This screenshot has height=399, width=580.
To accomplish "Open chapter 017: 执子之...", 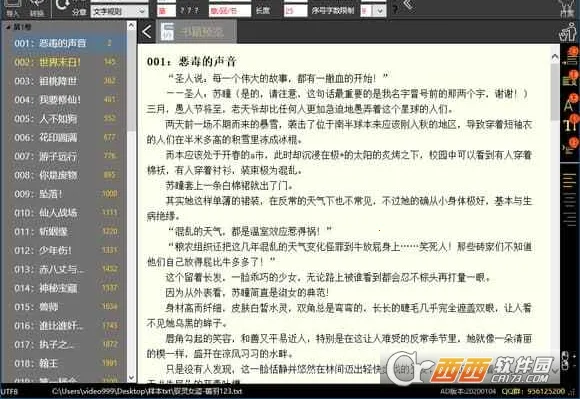I will pyautogui.click(x=63, y=345).
